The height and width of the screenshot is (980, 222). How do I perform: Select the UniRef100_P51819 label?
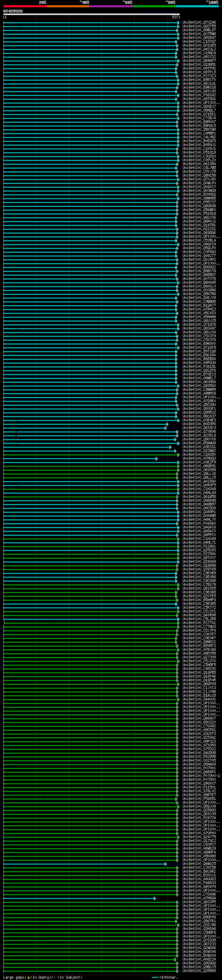tap(199, 153)
